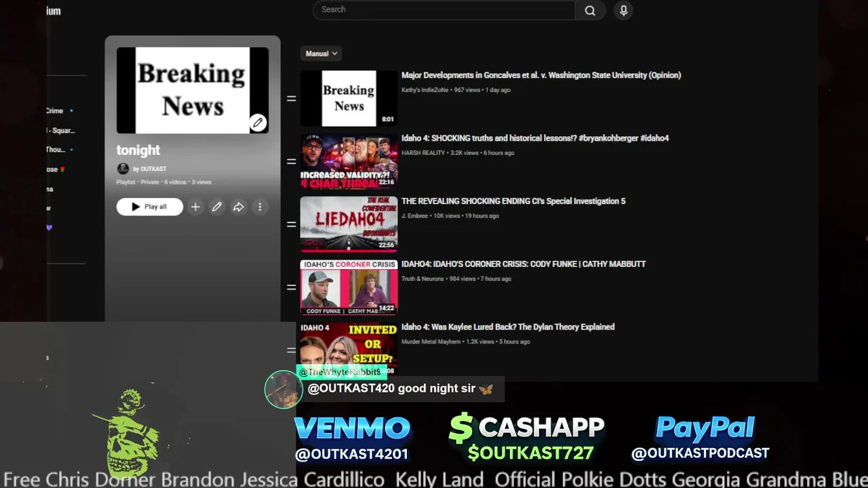Open the 'by OUTKAST' channel link
The image size is (868, 488).
click(150, 169)
